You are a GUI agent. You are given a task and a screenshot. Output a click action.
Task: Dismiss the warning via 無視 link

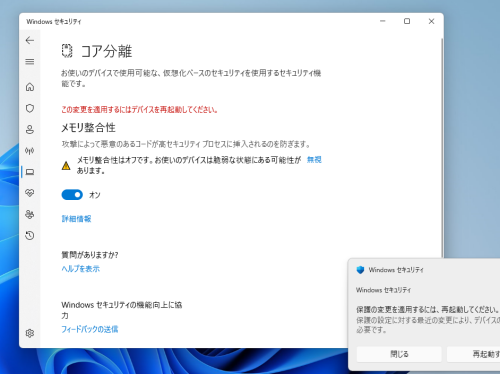click(314, 160)
